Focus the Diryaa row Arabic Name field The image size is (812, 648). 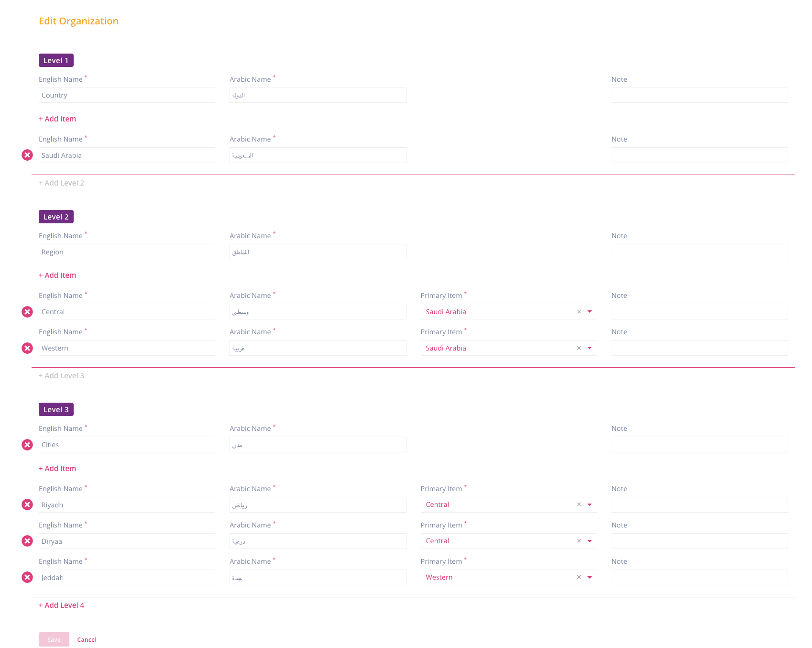click(x=318, y=541)
